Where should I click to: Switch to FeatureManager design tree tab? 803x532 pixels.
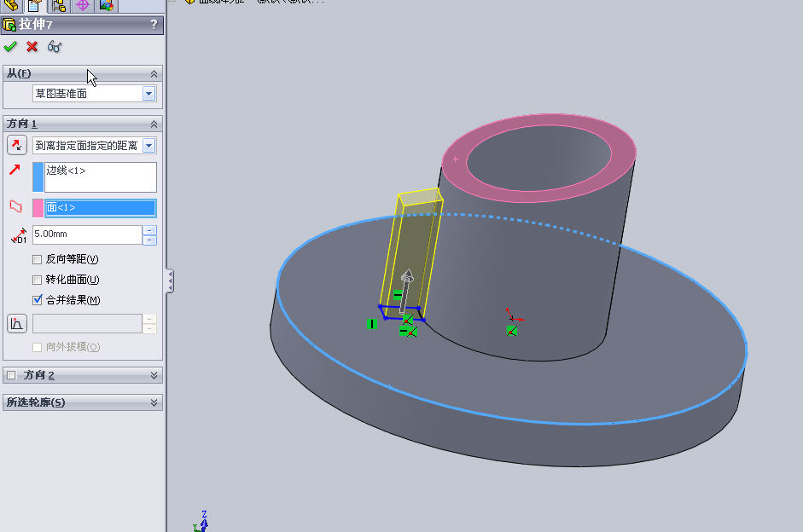coord(11,6)
